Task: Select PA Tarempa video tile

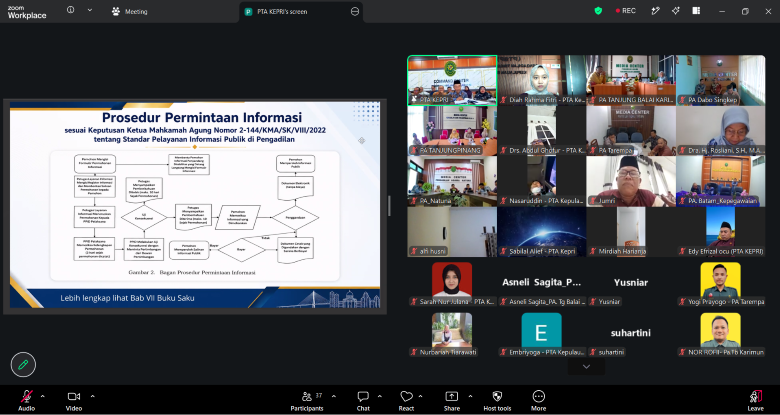Action: pos(631,130)
